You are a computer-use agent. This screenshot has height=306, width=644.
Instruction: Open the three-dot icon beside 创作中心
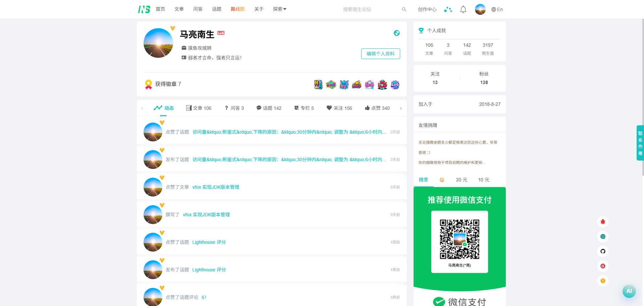click(x=448, y=9)
